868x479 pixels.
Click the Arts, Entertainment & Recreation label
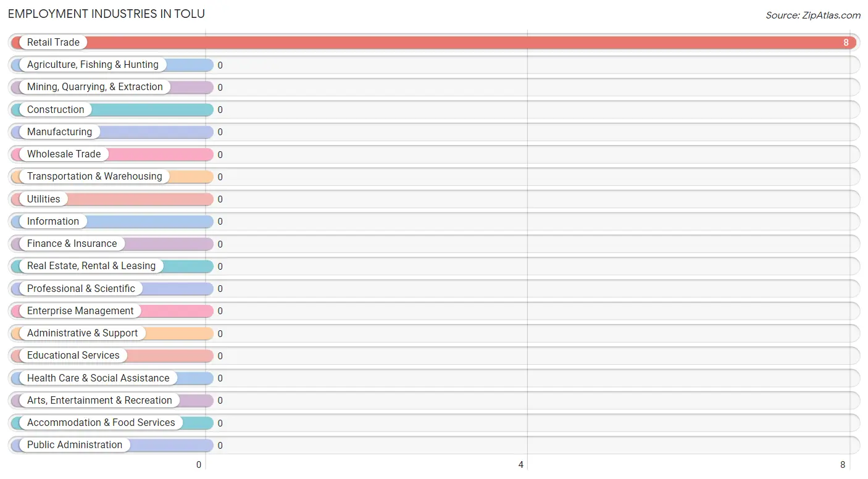tap(99, 401)
